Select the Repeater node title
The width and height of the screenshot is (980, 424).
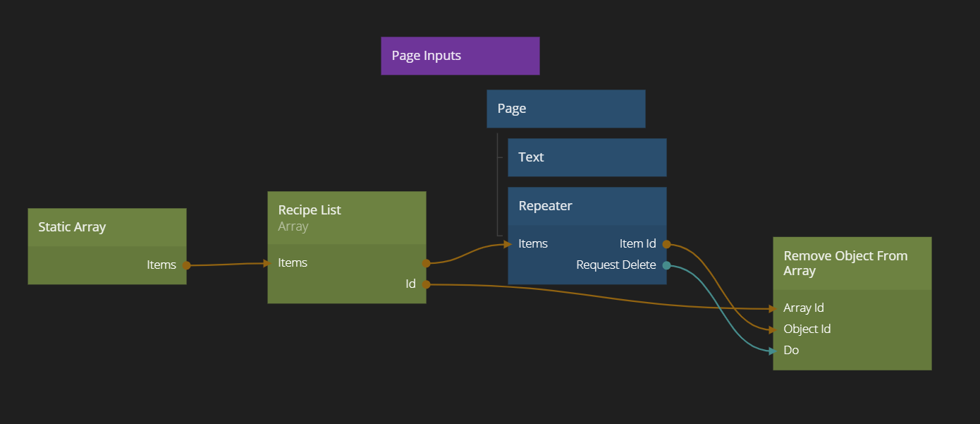(x=545, y=206)
